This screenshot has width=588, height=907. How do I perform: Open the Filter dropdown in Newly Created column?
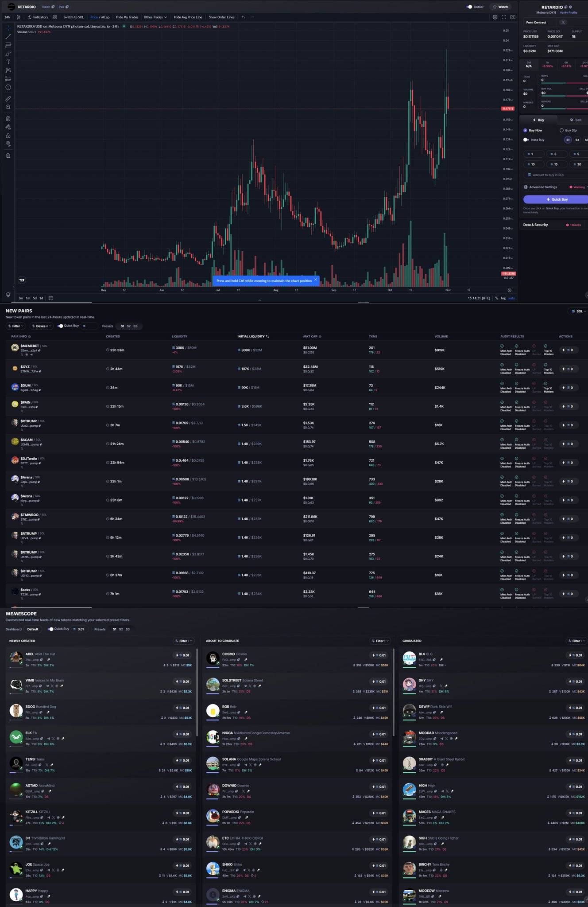tap(183, 641)
